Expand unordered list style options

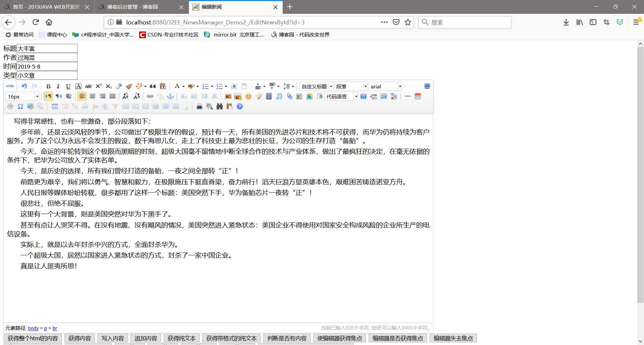click(x=226, y=86)
